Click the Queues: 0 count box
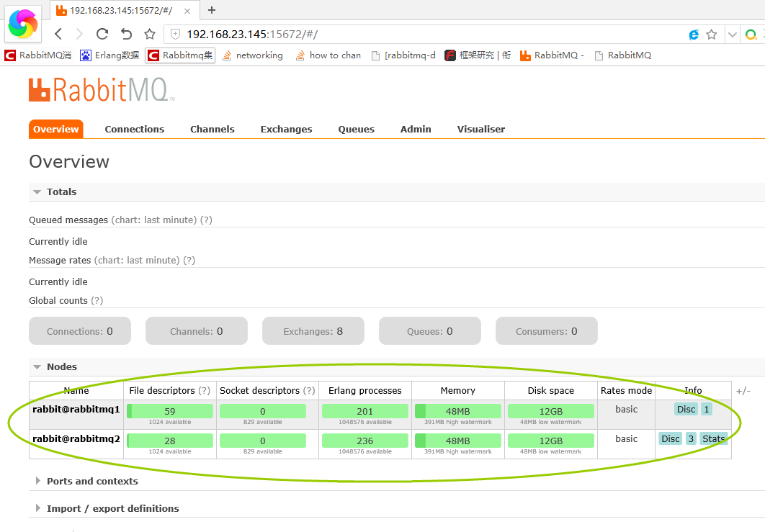The image size is (765, 532). click(430, 331)
